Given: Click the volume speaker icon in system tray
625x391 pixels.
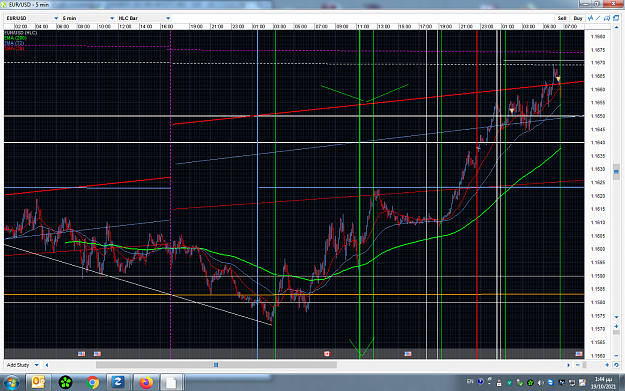Looking at the screenshot, I should pos(540,383).
